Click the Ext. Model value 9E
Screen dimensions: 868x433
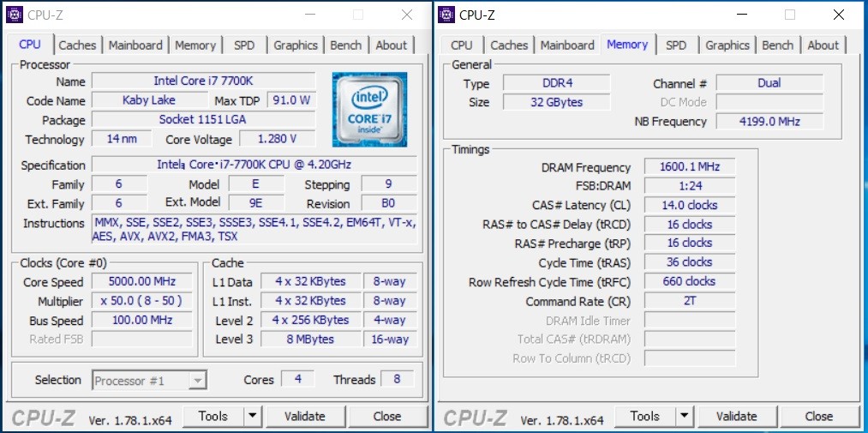255,203
